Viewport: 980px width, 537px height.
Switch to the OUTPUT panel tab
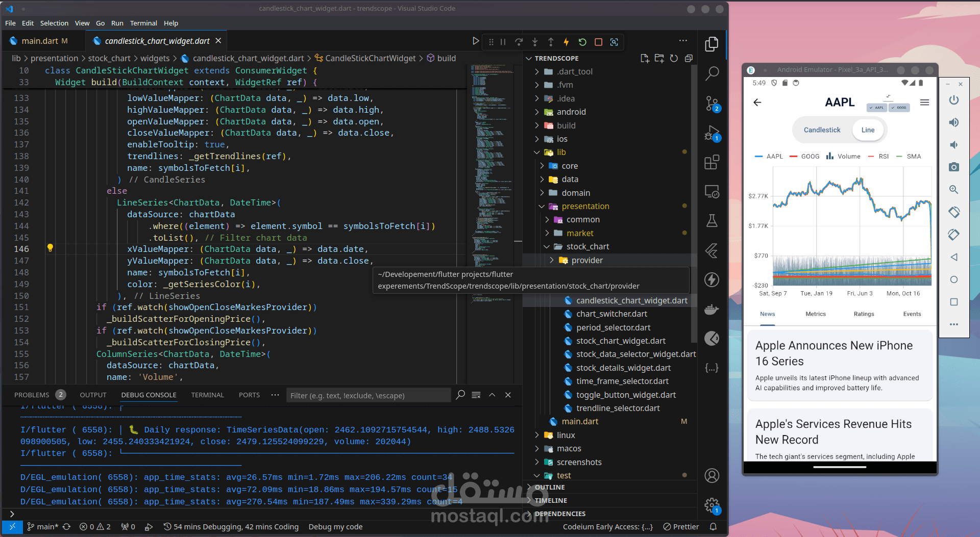point(93,395)
